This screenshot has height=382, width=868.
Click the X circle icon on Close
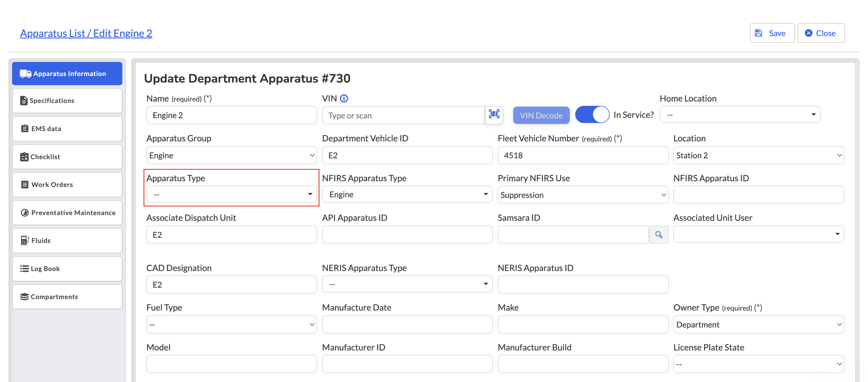(808, 33)
